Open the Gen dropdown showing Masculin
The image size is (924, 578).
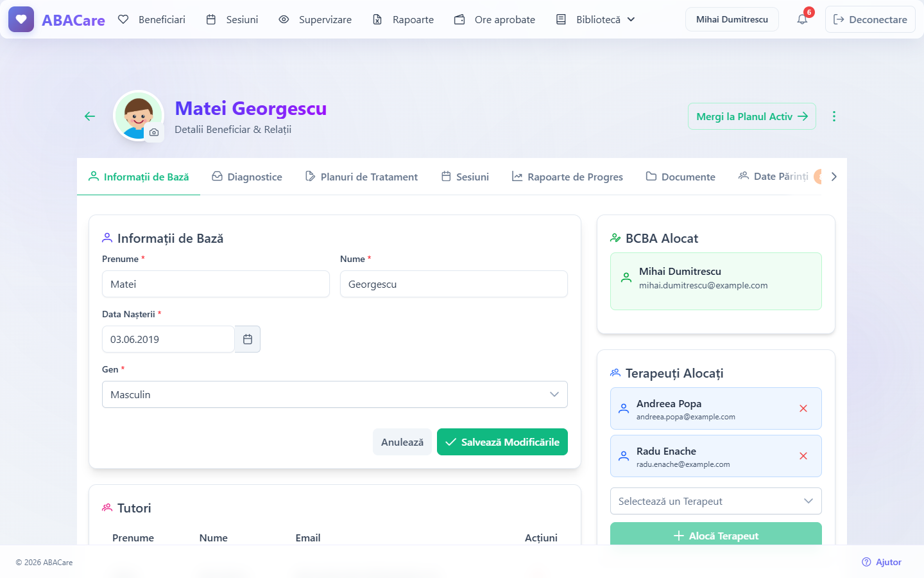(x=335, y=394)
